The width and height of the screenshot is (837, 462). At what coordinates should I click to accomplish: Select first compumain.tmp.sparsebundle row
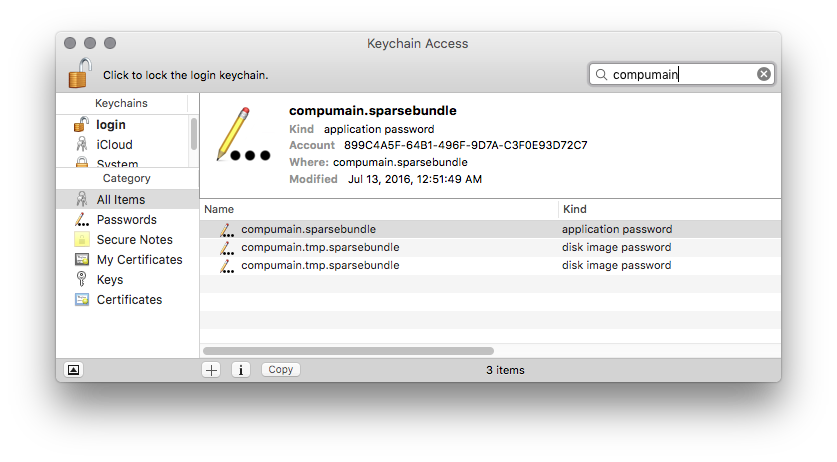coord(490,247)
